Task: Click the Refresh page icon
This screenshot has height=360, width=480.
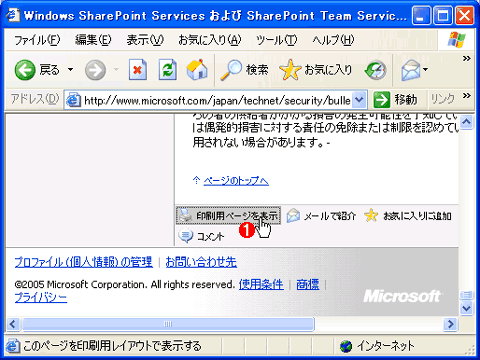Action: pyautogui.click(x=167, y=70)
